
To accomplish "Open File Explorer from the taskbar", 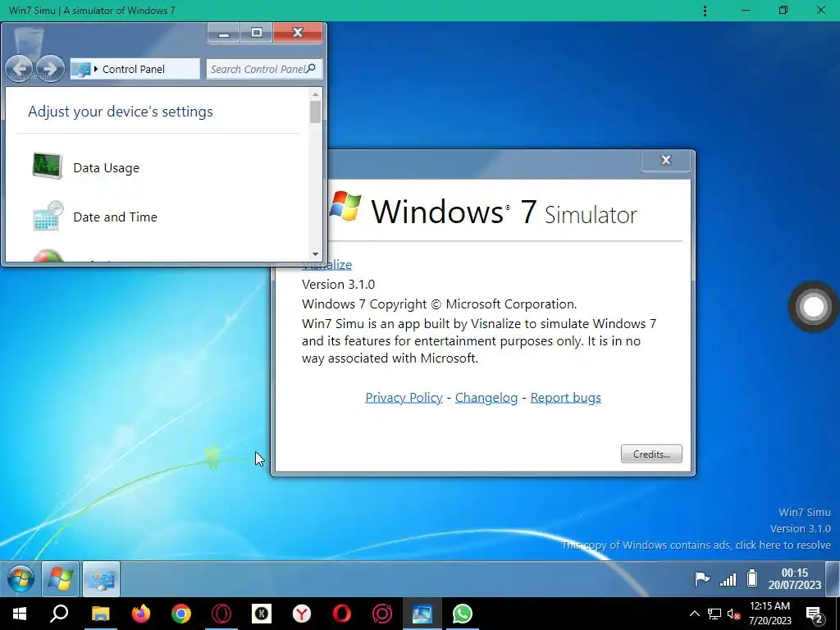I will (100, 614).
